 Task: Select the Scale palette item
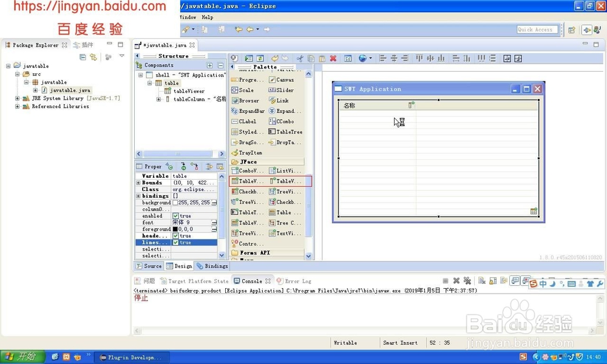pyautogui.click(x=243, y=90)
